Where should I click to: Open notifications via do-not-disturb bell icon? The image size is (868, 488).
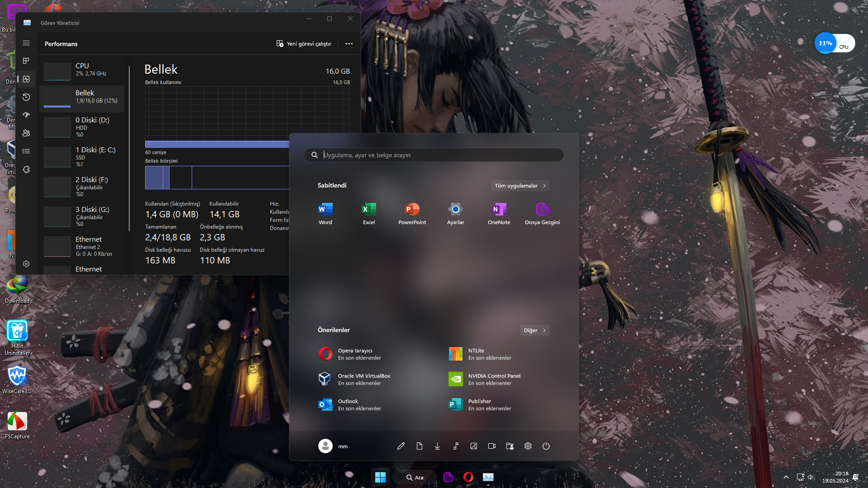[855, 477]
